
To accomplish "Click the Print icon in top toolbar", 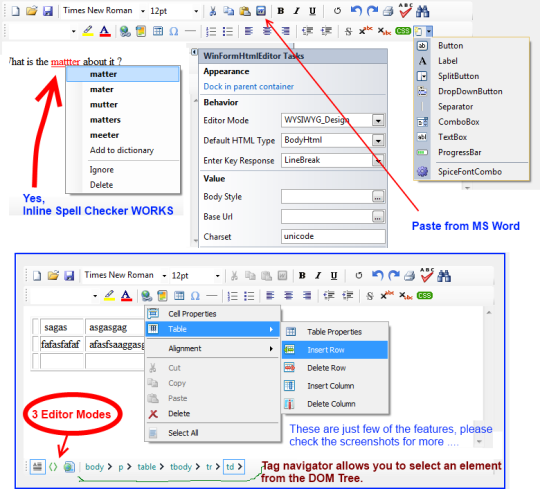I will click(388, 11).
